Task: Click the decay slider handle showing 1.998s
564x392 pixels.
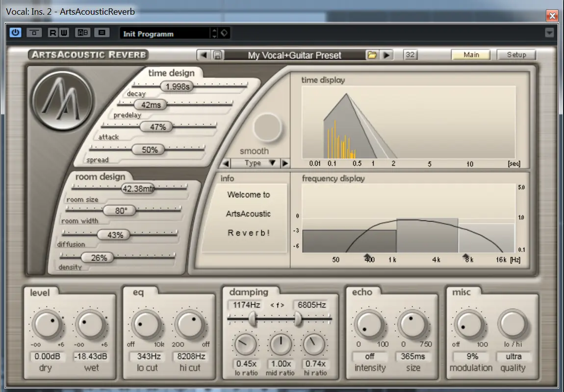Action: [178, 87]
